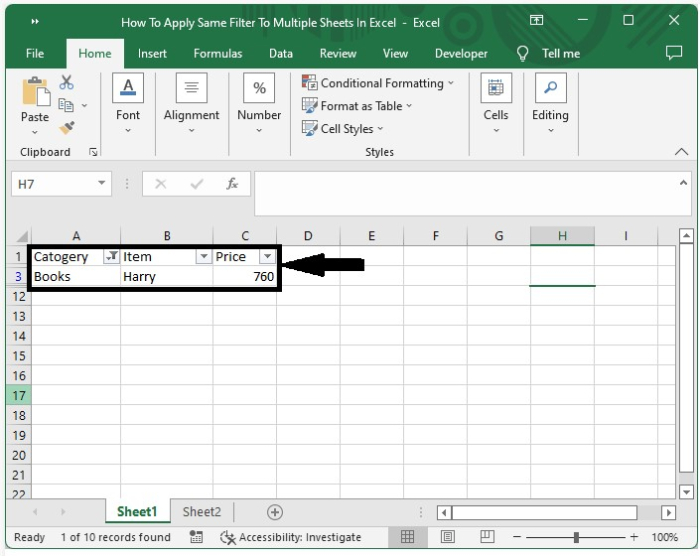Open the Comments speech bubble icon
Image resolution: width=700 pixels, height=556 pixels.
[x=674, y=53]
